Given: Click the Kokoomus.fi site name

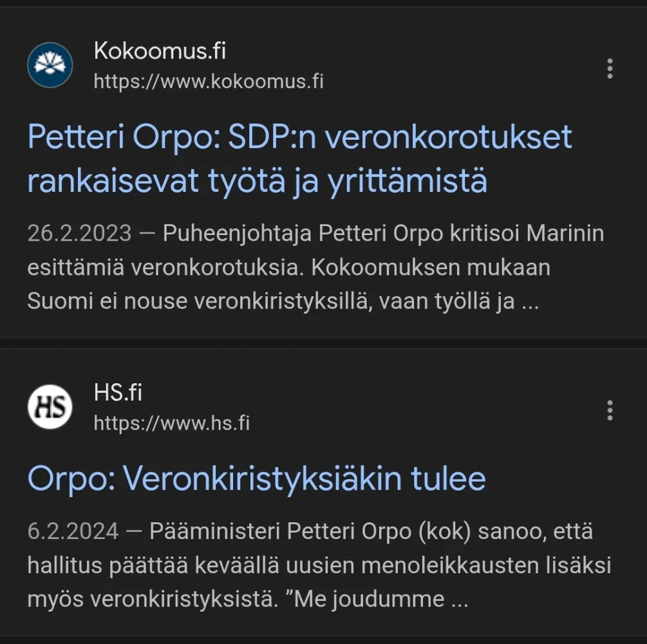Looking at the screenshot, I should pyautogui.click(x=160, y=50).
